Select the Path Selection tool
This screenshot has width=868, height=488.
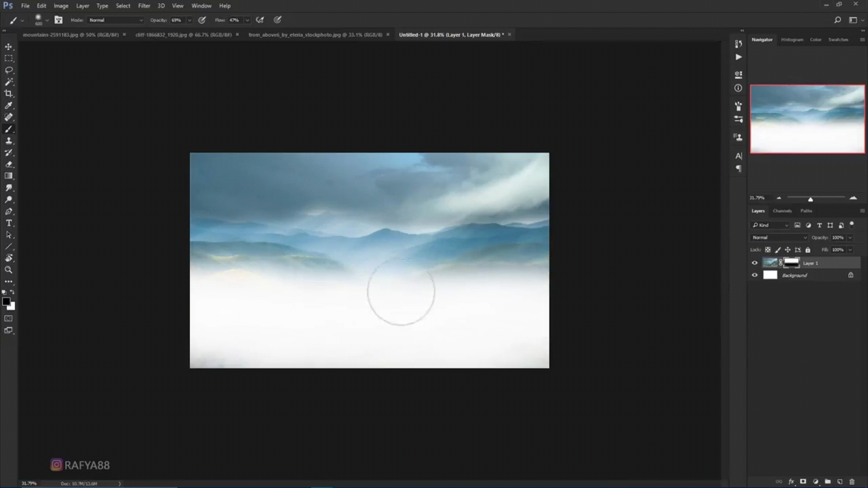pos(8,235)
